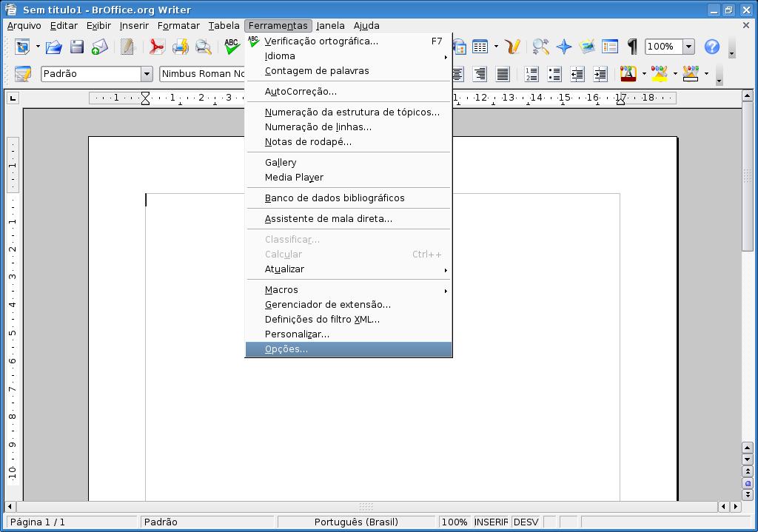Open a file with the folder icon
The width and height of the screenshot is (758, 532).
tap(53, 47)
